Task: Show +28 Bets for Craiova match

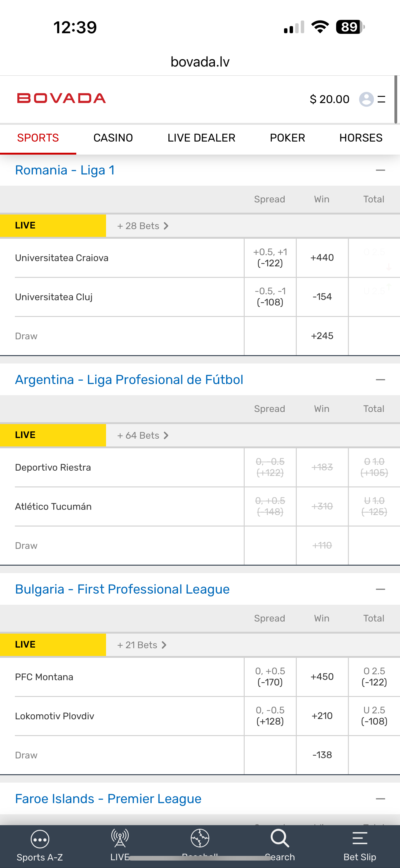Action: pos(142,226)
